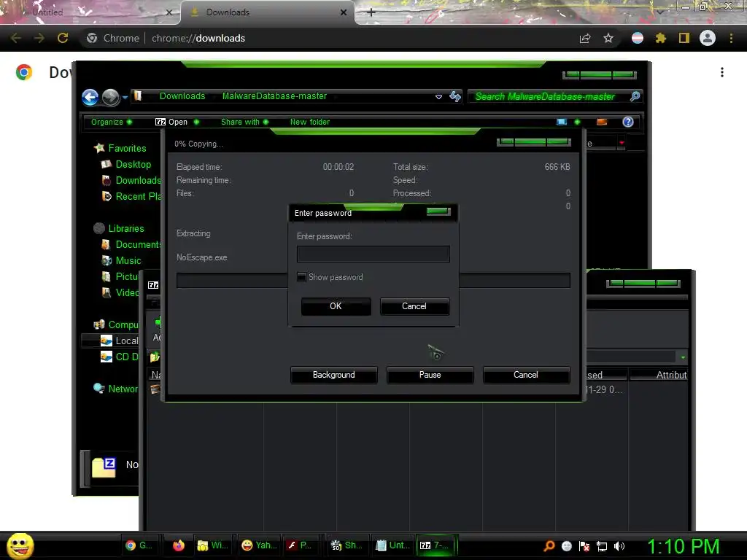Open the Chrome profile avatar
Screen dimensions: 747x560
(708, 38)
